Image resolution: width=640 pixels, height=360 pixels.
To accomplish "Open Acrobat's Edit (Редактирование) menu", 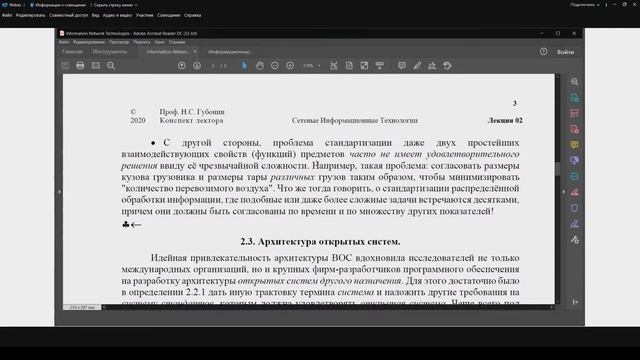I will pos(89,42).
